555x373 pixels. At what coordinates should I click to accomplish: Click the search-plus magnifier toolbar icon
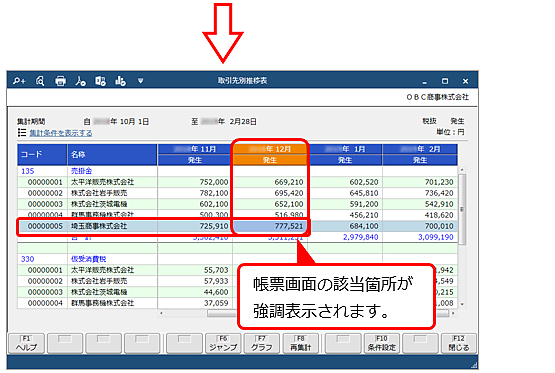tap(19, 81)
